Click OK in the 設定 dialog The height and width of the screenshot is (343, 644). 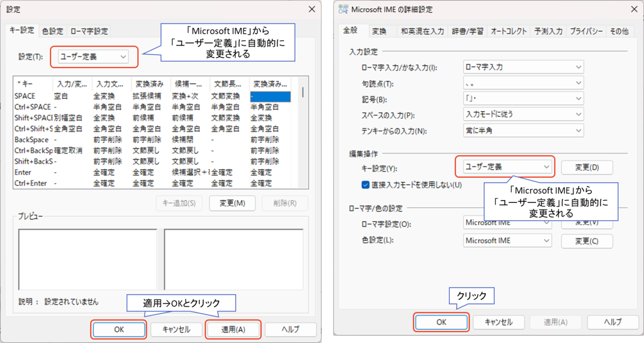pos(119,329)
